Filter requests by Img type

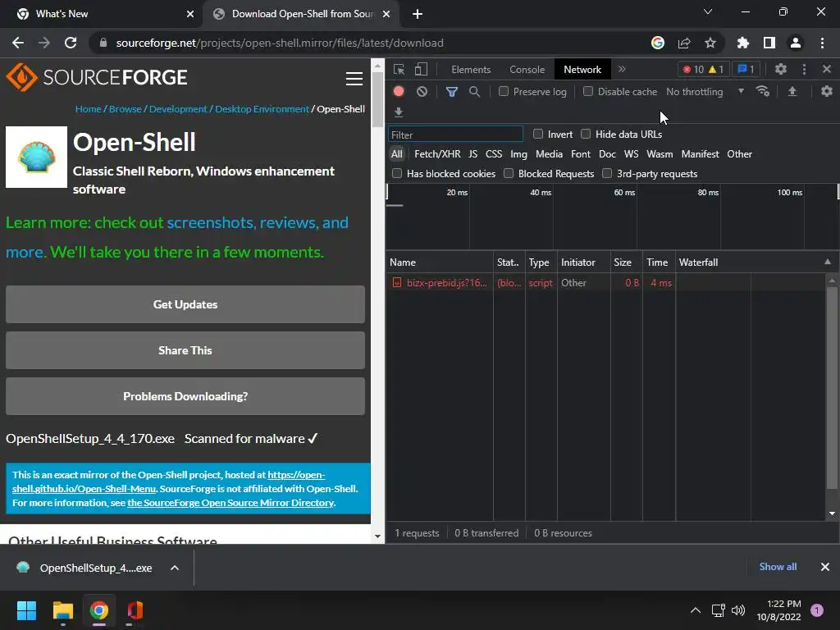click(x=518, y=153)
